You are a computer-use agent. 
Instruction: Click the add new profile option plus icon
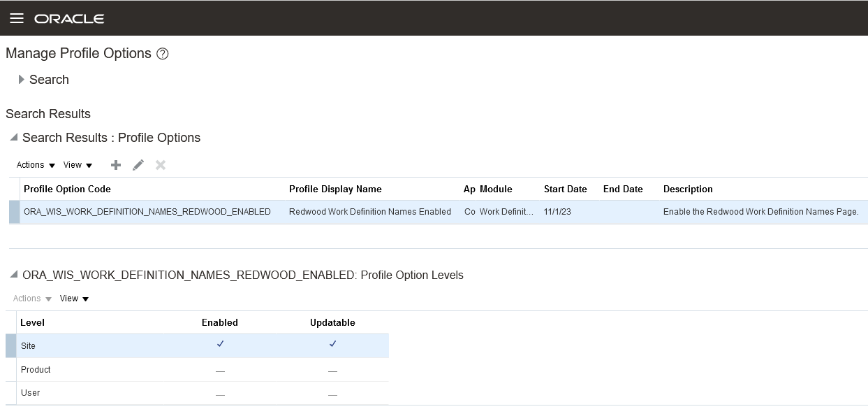click(116, 165)
